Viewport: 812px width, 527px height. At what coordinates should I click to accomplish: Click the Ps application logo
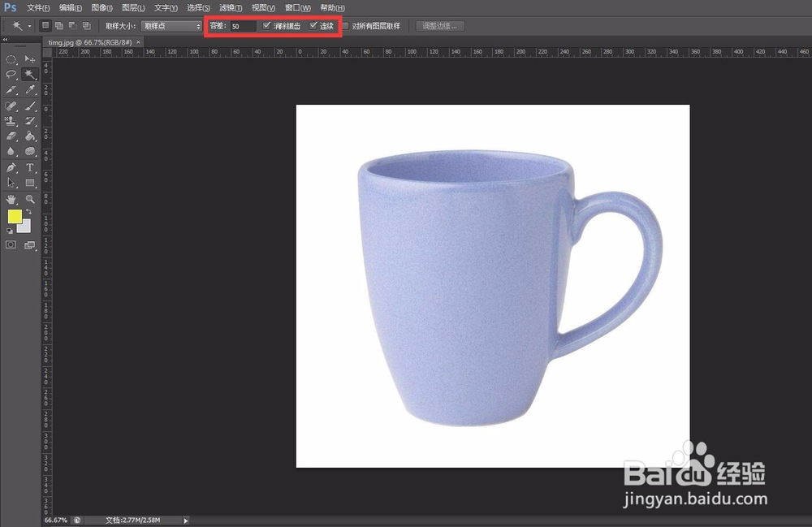pyautogui.click(x=10, y=7)
